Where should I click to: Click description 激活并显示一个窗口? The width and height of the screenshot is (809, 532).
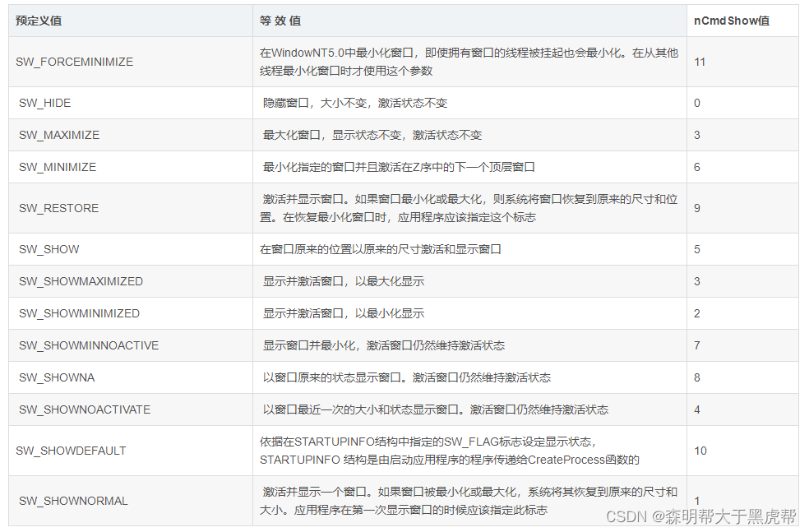coord(469,501)
